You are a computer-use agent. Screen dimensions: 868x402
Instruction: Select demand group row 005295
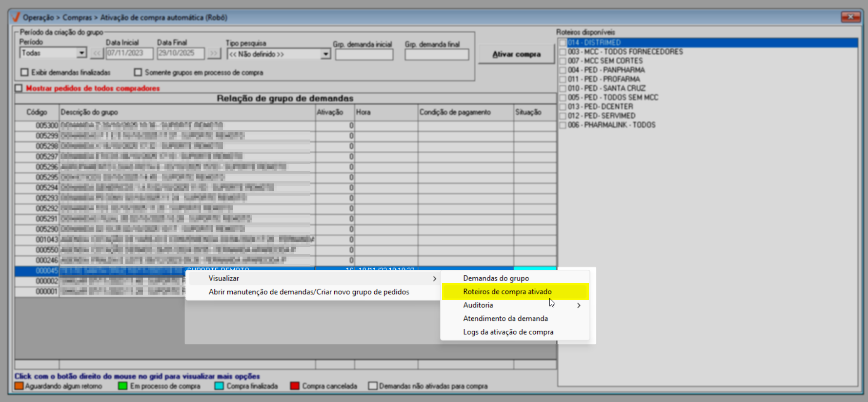point(285,178)
